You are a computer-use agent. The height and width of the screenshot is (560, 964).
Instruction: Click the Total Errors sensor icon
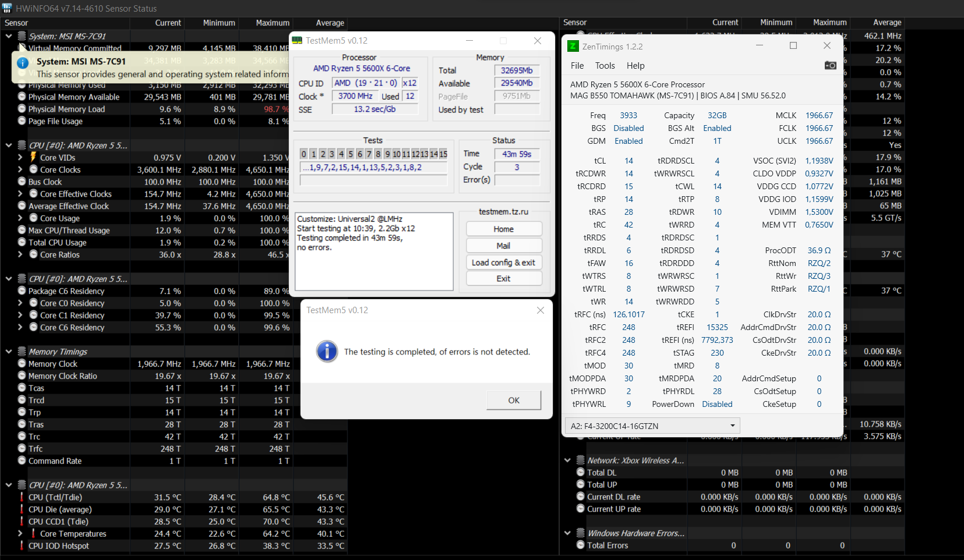581,545
